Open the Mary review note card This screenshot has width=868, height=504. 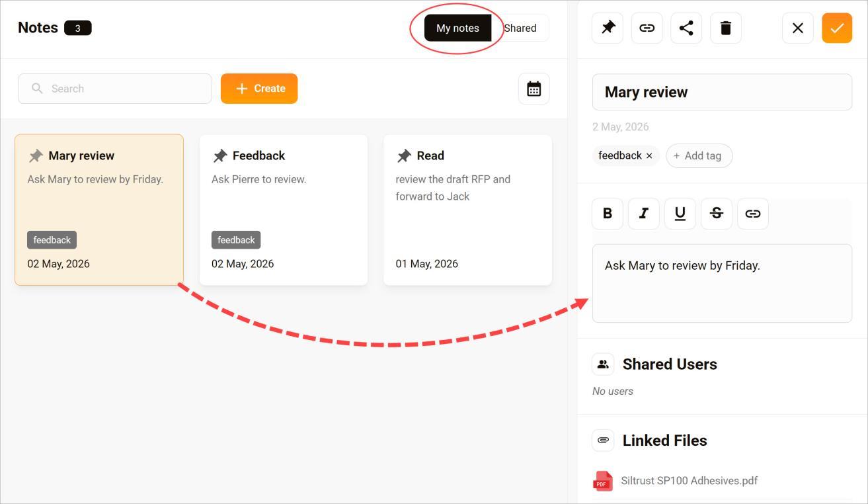tap(99, 210)
